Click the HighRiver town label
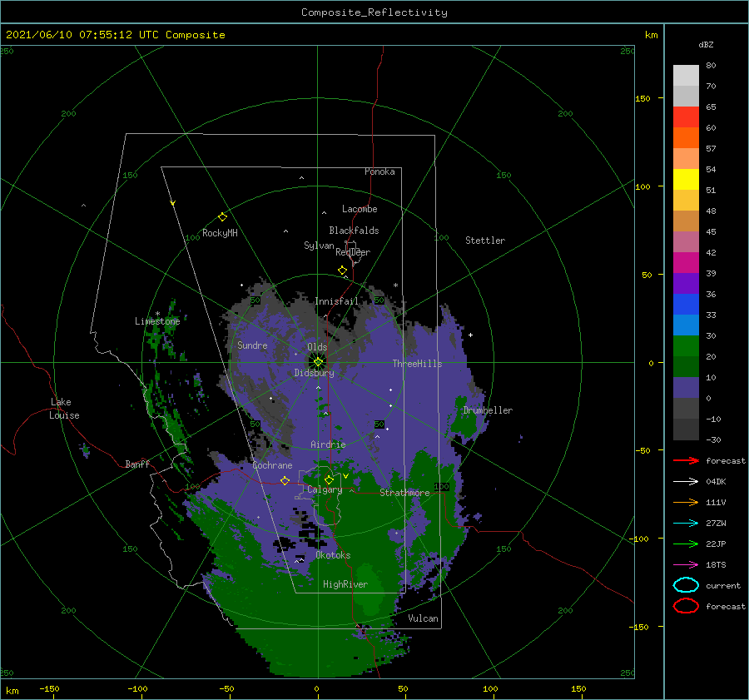 [345, 584]
